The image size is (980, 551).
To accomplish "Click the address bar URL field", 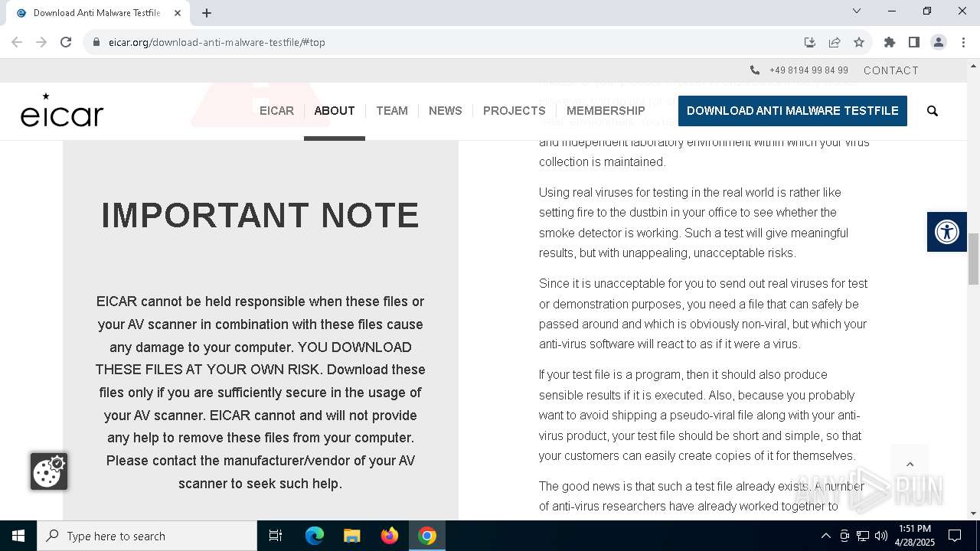I will pyautogui.click(x=444, y=42).
